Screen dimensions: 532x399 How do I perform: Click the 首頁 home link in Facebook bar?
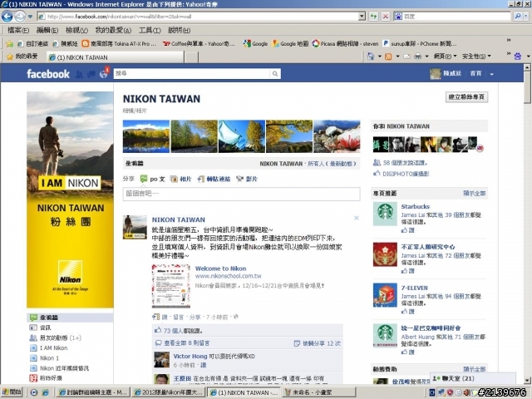point(475,73)
